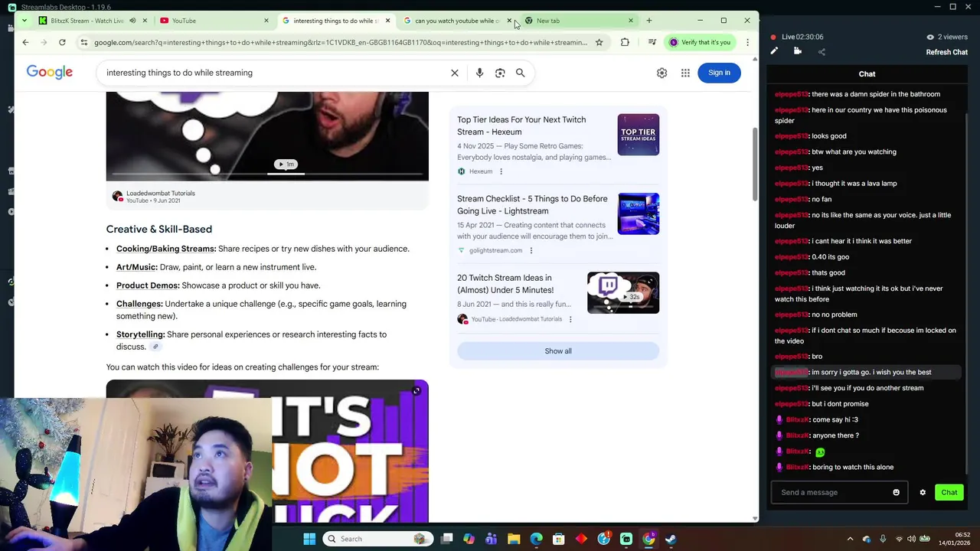Click the magnifier search icon in search box
Screen dimensions: 980x551
point(521,73)
